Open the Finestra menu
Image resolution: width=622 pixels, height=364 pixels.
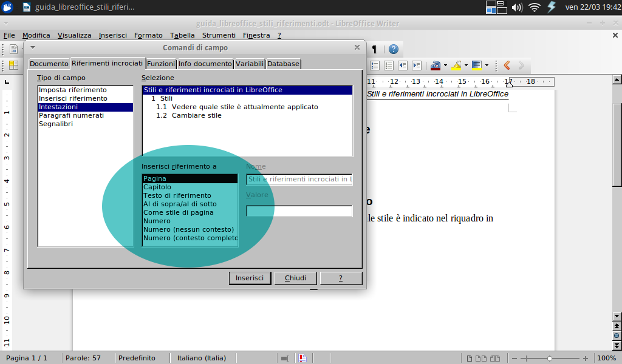[256, 35]
